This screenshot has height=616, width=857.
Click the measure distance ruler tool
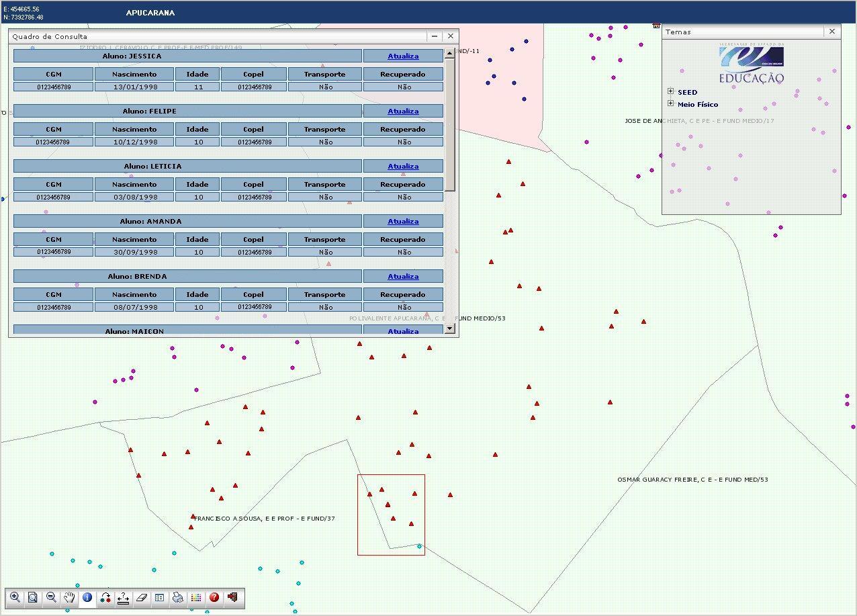(x=124, y=597)
